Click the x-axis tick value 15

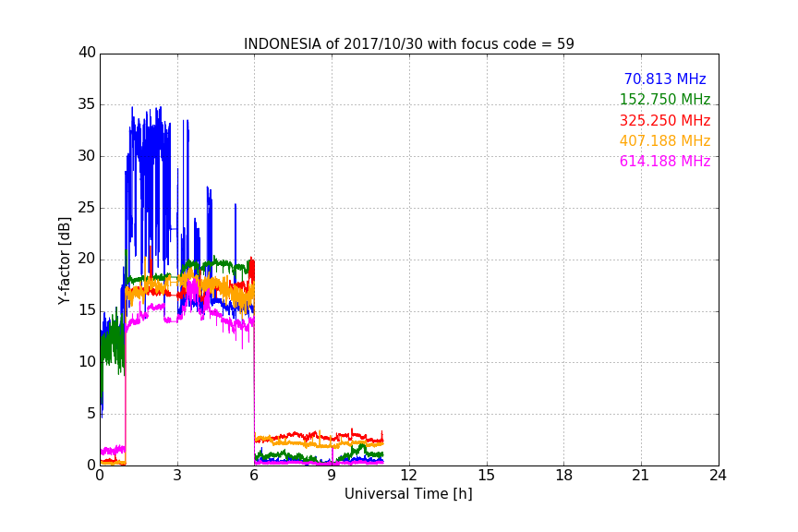pyautogui.click(x=487, y=476)
